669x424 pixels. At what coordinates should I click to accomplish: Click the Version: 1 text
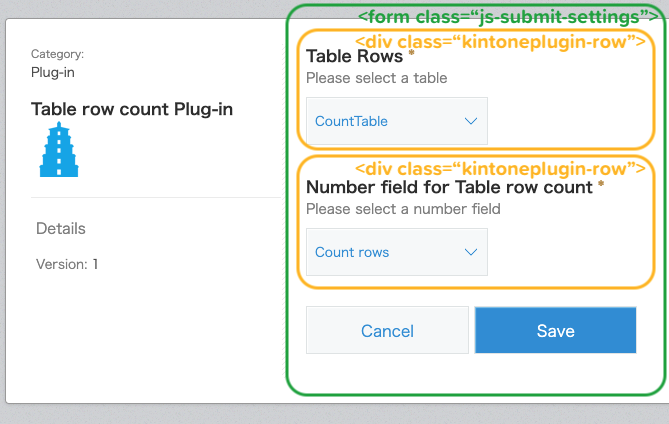coord(67,265)
